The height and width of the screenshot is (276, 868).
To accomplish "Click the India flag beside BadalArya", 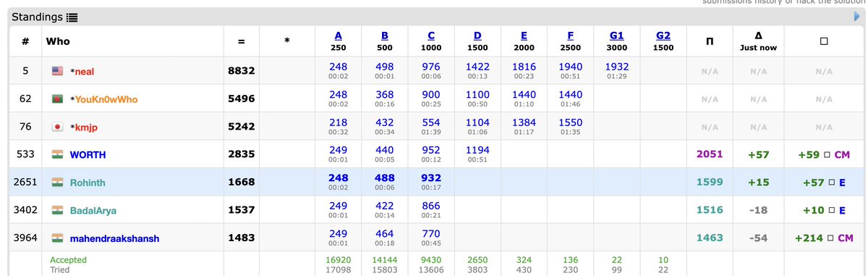I will tap(58, 211).
